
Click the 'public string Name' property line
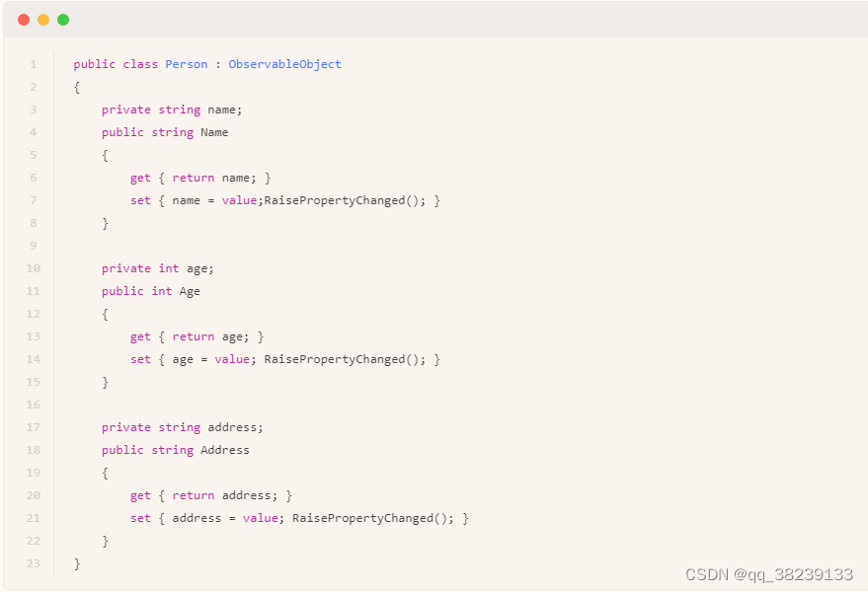[x=165, y=132]
